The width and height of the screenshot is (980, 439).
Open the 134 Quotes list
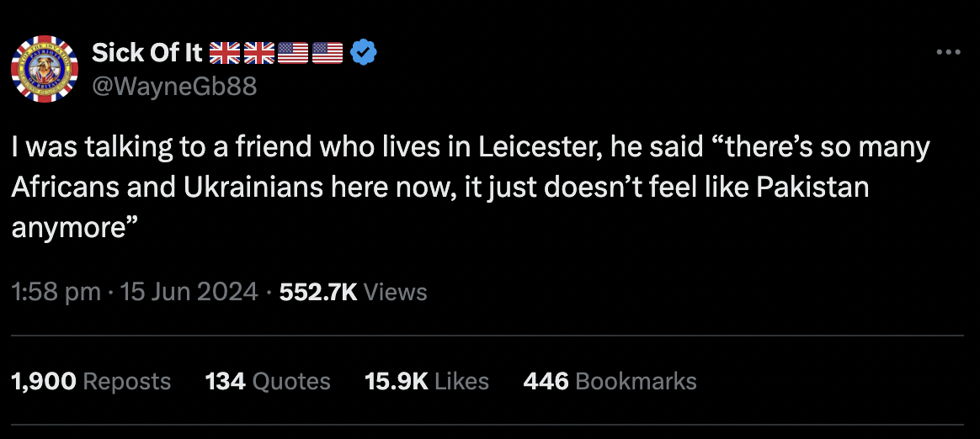[268, 381]
